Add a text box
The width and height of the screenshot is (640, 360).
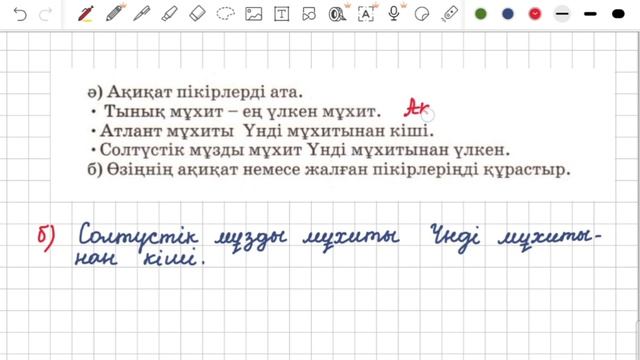[x=282, y=14]
